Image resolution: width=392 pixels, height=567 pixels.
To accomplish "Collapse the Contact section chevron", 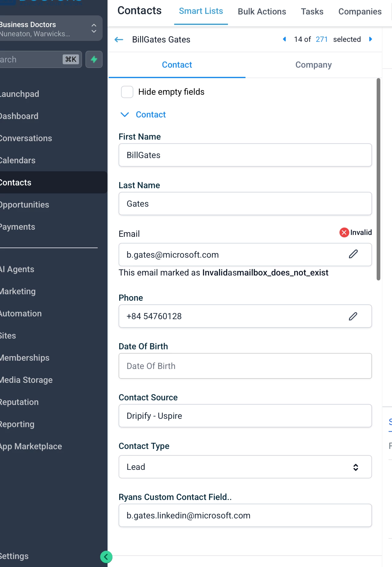I will [x=125, y=115].
